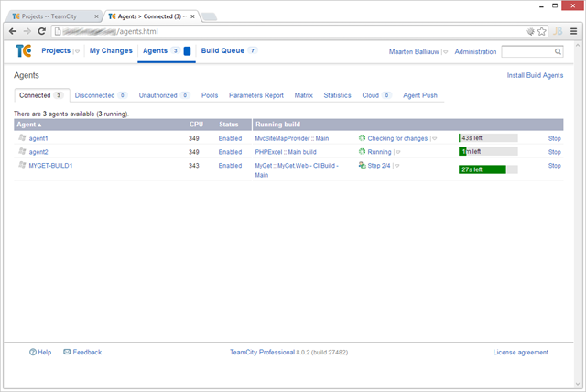The image size is (586, 392).
Task: Select the Connected tab
Action: click(x=42, y=95)
